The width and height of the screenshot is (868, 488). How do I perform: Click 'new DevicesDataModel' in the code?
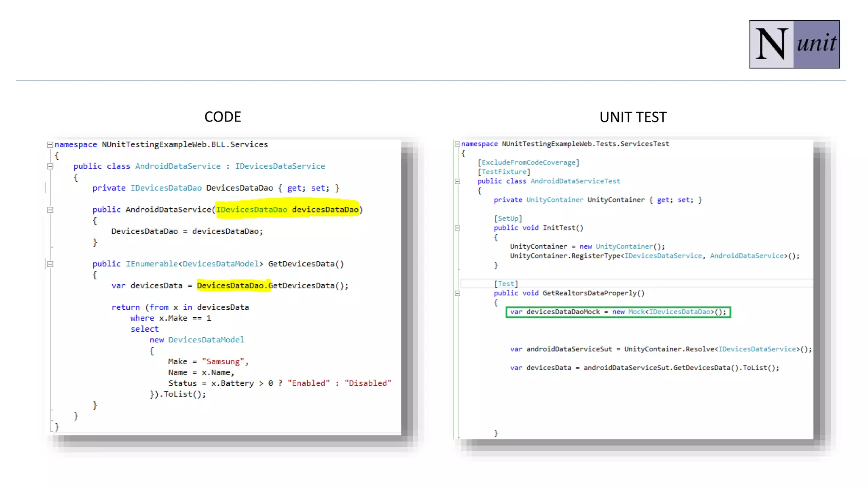pyautogui.click(x=197, y=340)
